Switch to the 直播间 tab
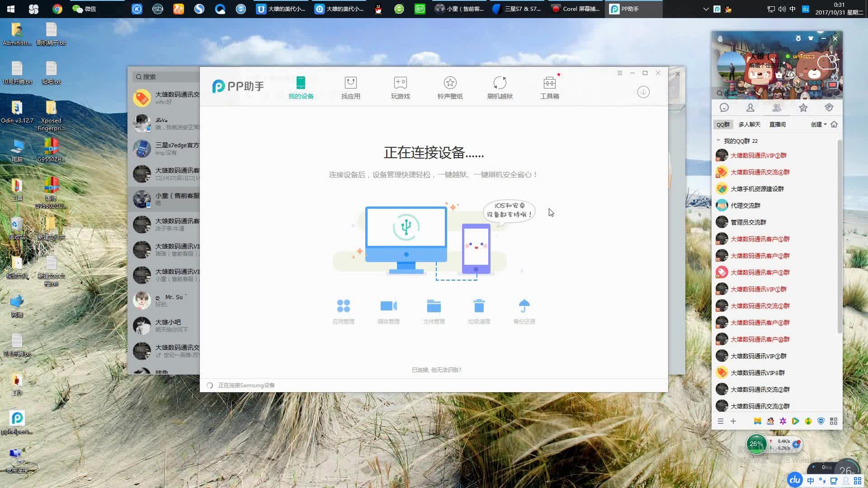The image size is (868, 488). tap(777, 124)
